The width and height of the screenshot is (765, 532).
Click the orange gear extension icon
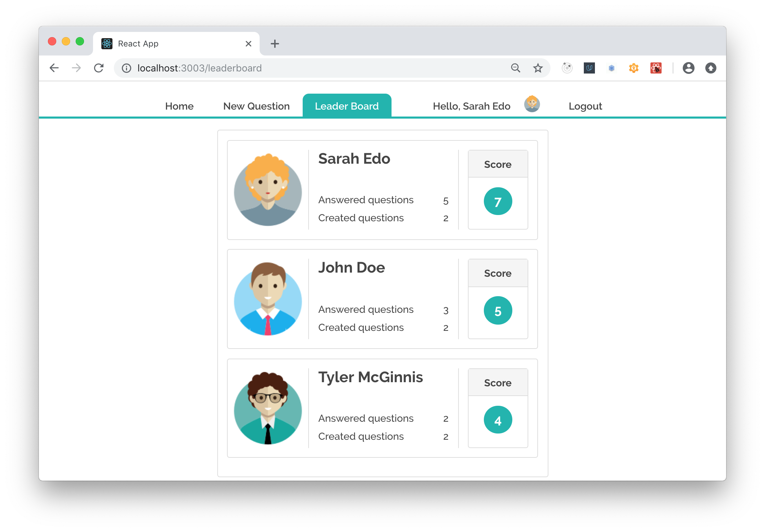click(x=633, y=68)
